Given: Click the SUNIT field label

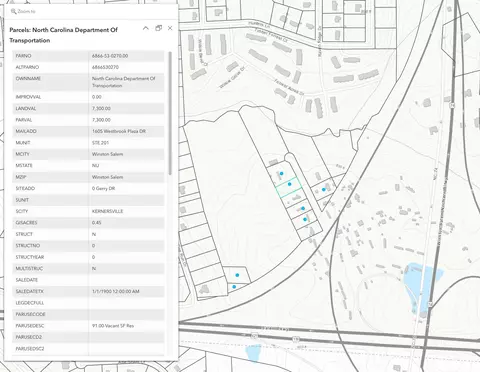Looking at the screenshot, I should (22, 200).
